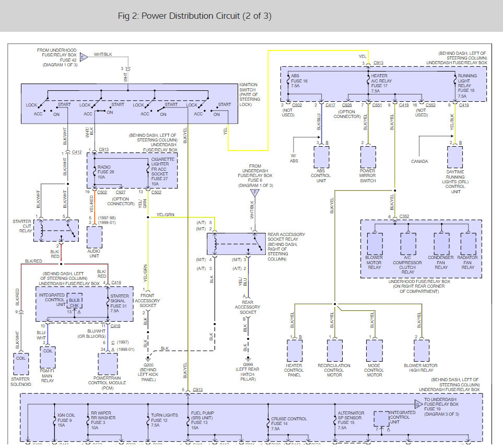The image size is (503, 448).
Task: Click the G200 ground symbol
Action: [148, 359]
